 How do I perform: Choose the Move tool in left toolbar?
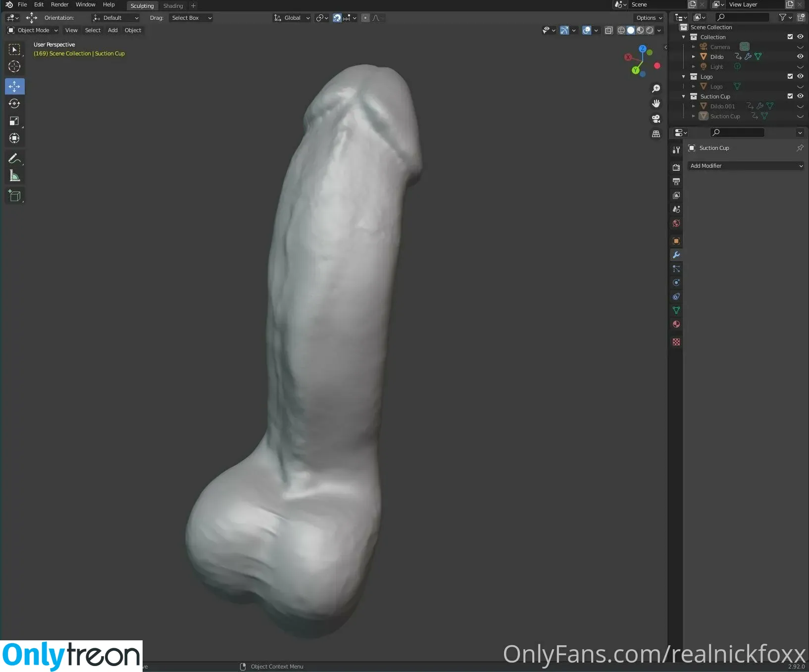click(x=14, y=87)
